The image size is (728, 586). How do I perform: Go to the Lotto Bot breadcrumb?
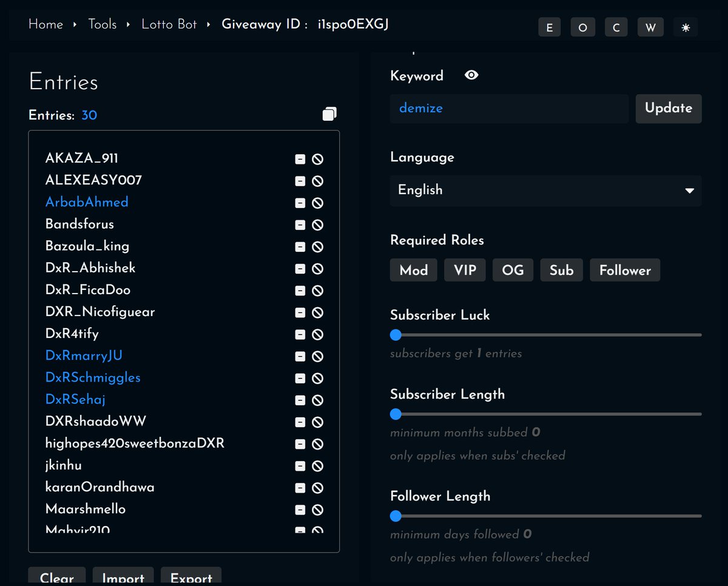[x=168, y=24]
